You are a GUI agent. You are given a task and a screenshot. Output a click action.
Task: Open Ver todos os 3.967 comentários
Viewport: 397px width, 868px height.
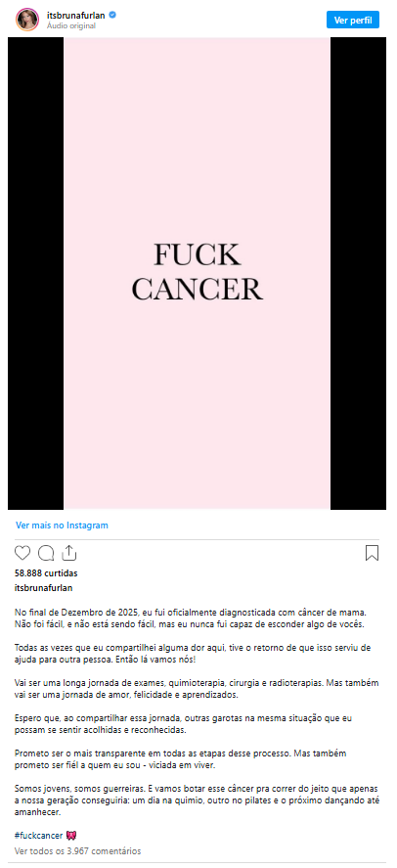click(78, 850)
